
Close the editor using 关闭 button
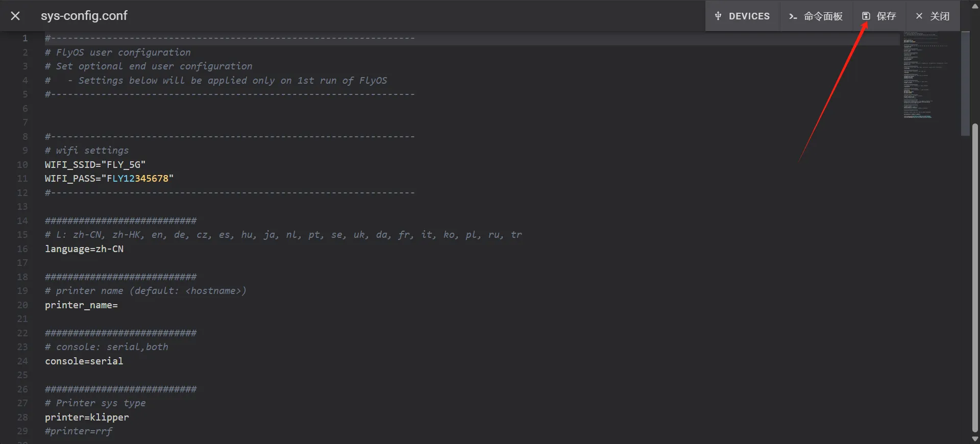tap(933, 16)
